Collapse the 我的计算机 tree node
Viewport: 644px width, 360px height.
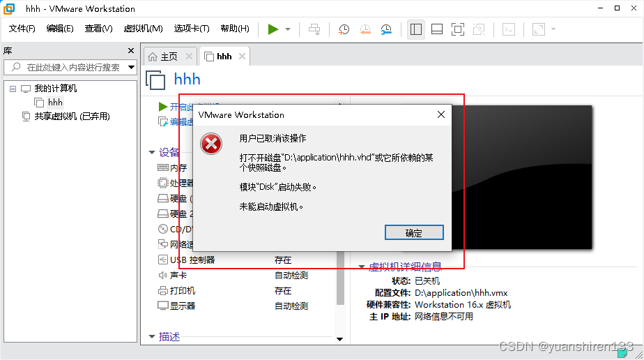pos(13,89)
